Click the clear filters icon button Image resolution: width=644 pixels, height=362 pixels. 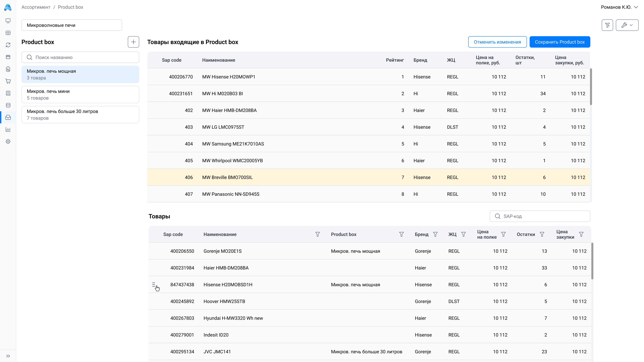[x=607, y=25]
